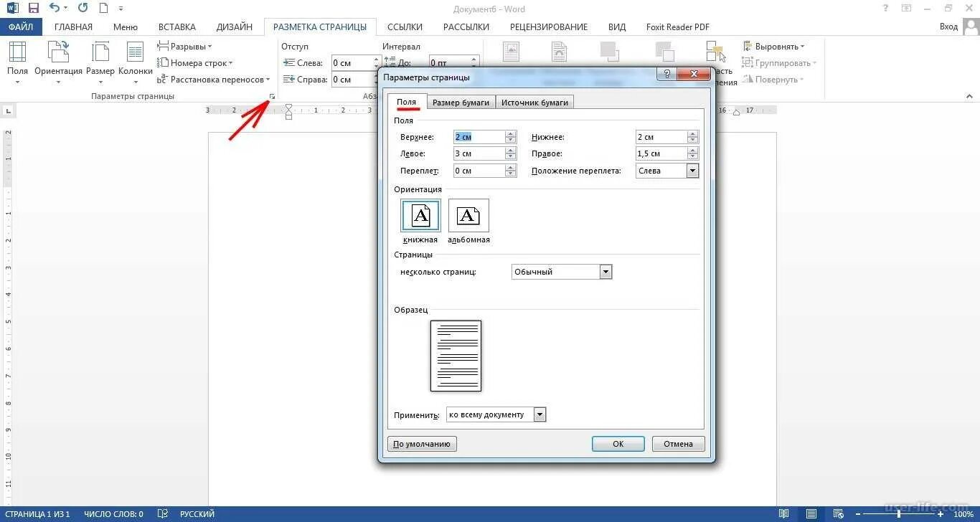
Task: Open the Положение переплета dropdown
Action: tap(692, 171)
